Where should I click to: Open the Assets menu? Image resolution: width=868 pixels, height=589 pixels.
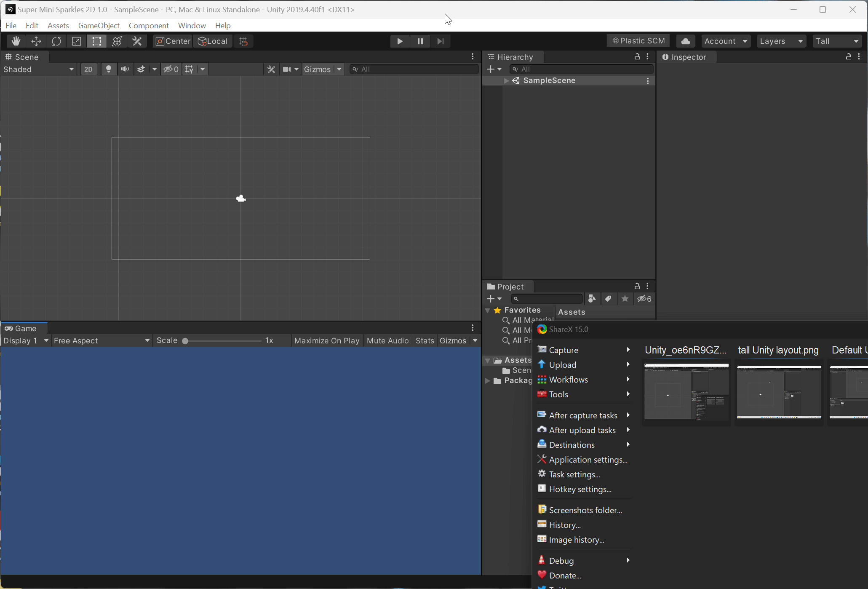point(58,25)
